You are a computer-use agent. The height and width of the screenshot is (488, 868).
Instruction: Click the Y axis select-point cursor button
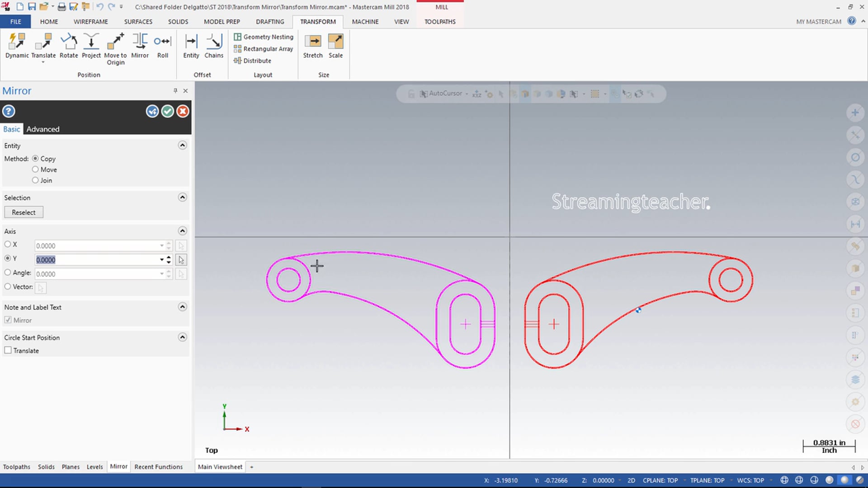pos(181,260)
